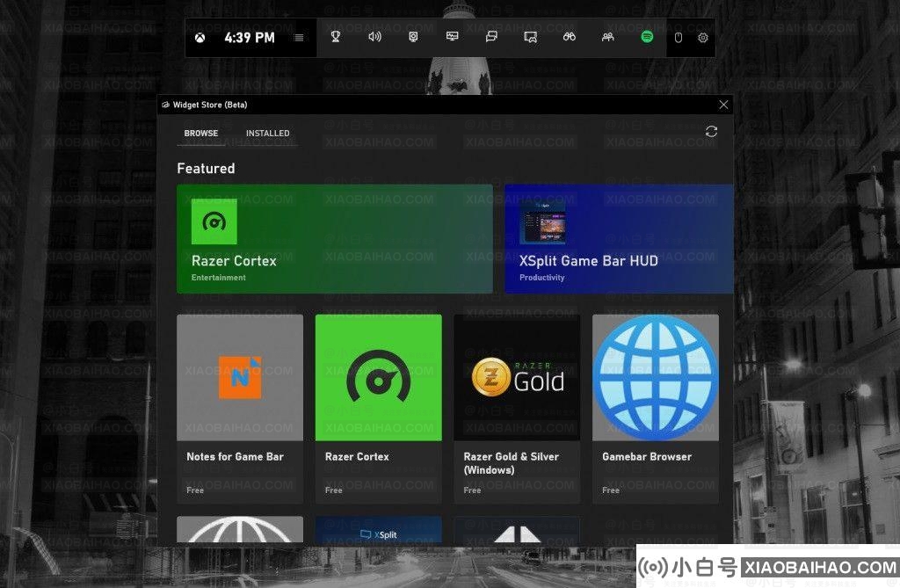Open Looking for Group binoculars icon
900x588 pixels.
[x=570, y=37]
